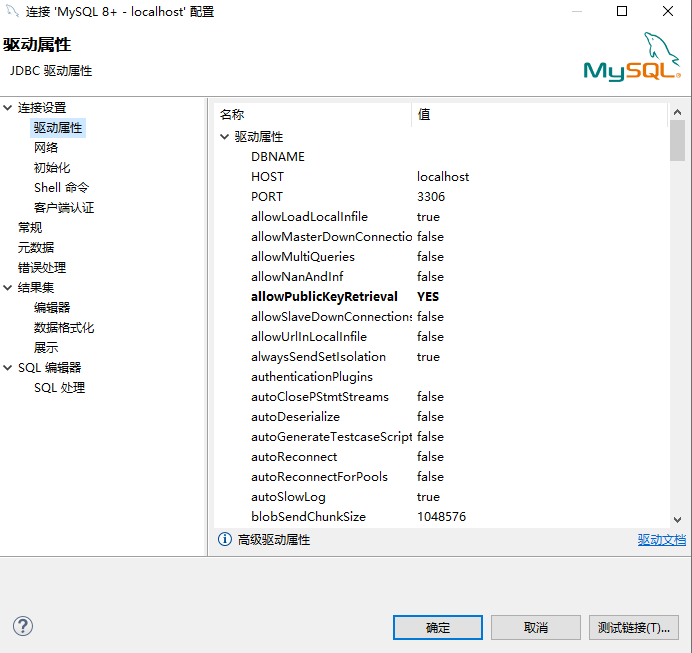Select the DBNAME property row
Image resolution: width=692 pixels, height=653 pixels.
tap(278, 157)
